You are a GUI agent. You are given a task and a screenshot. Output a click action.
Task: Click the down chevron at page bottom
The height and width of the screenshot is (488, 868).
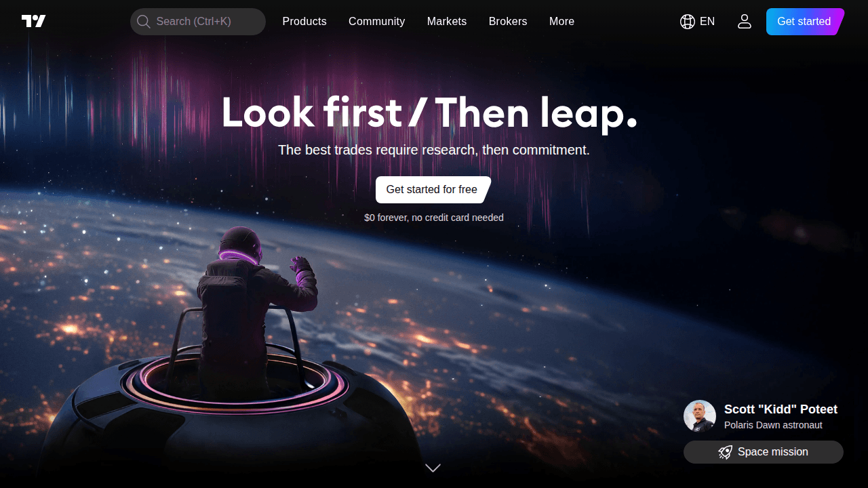coord(433,468)
